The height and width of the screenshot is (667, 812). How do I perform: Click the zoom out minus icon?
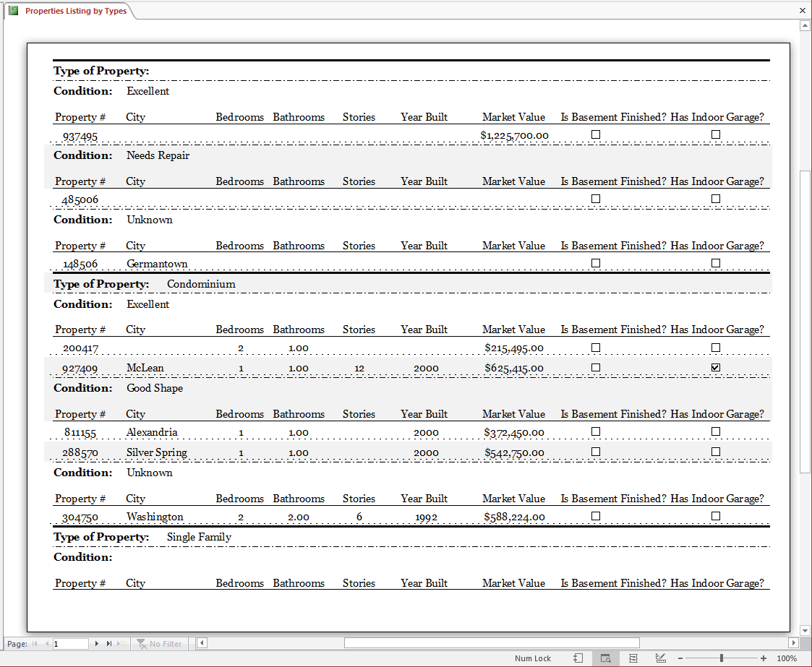[680, 658]
